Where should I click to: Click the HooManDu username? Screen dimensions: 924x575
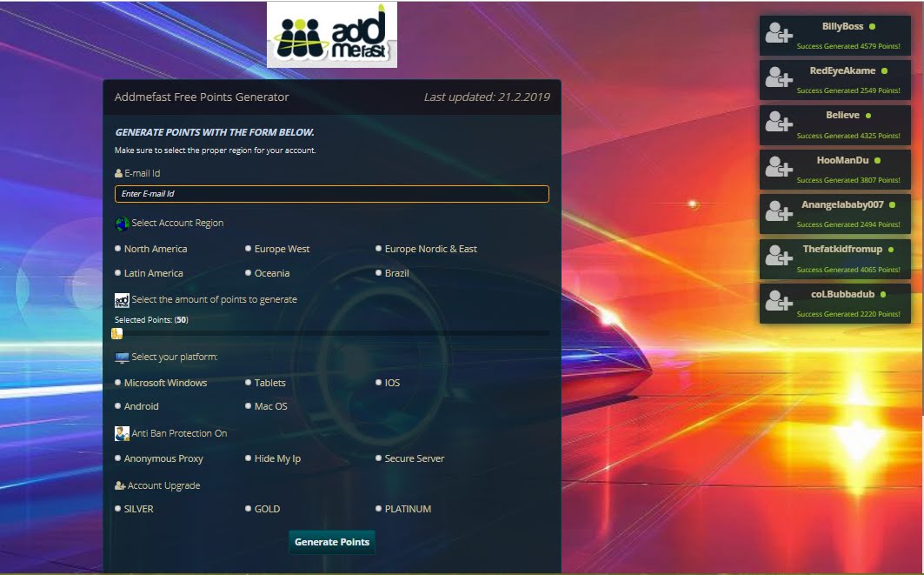pos(842,160)
